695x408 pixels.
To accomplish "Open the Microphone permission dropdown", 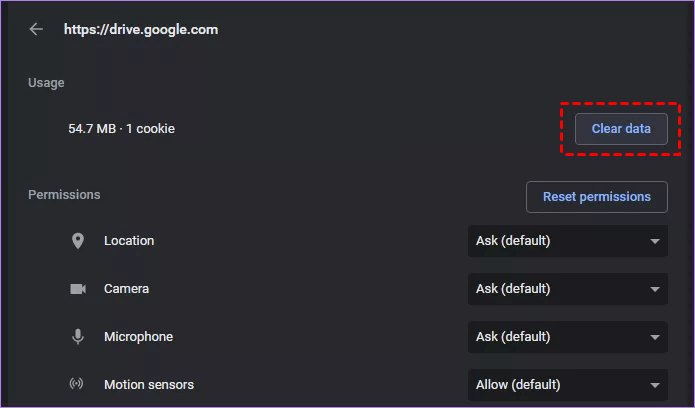I will [567, 337].
